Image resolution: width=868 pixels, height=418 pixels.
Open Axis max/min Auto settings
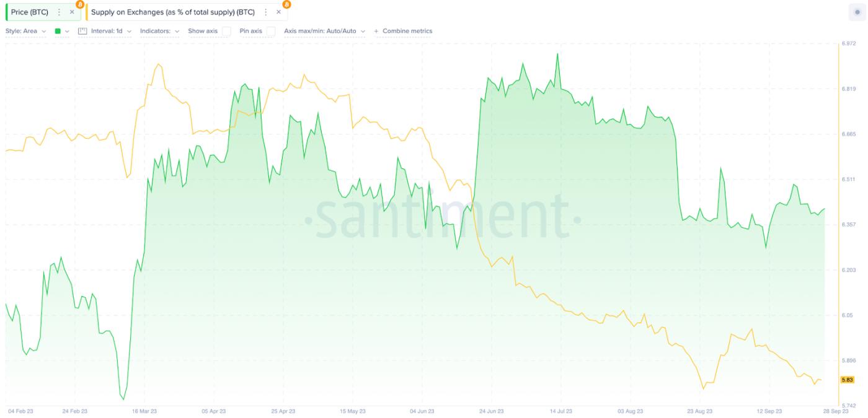click(322, 30)
